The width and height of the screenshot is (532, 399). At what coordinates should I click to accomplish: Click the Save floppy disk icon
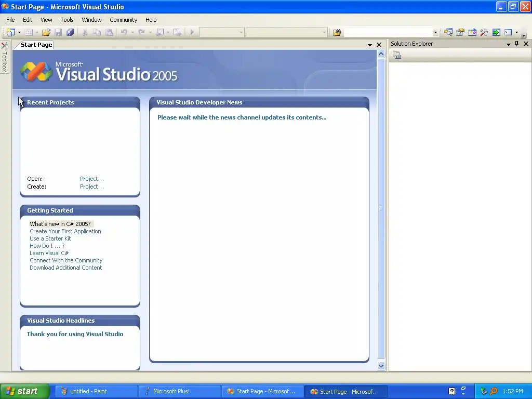(x=58, y=32)
